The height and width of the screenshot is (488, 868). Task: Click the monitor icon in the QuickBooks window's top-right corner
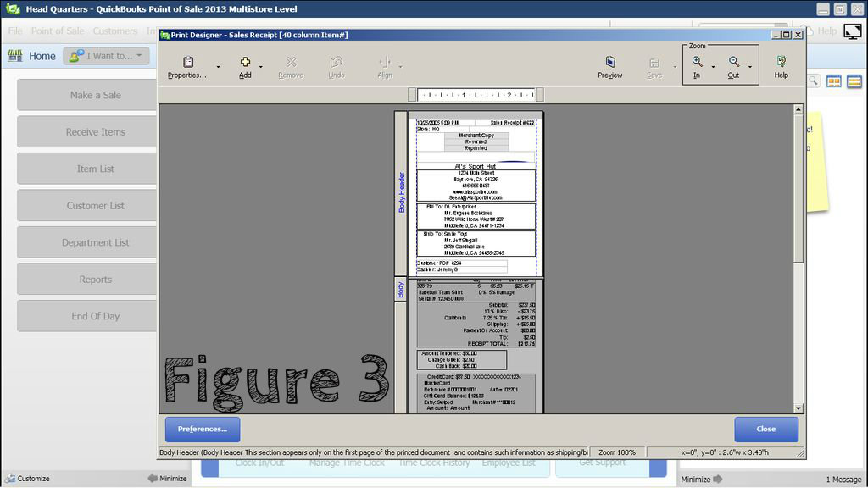tap(853, 31)
